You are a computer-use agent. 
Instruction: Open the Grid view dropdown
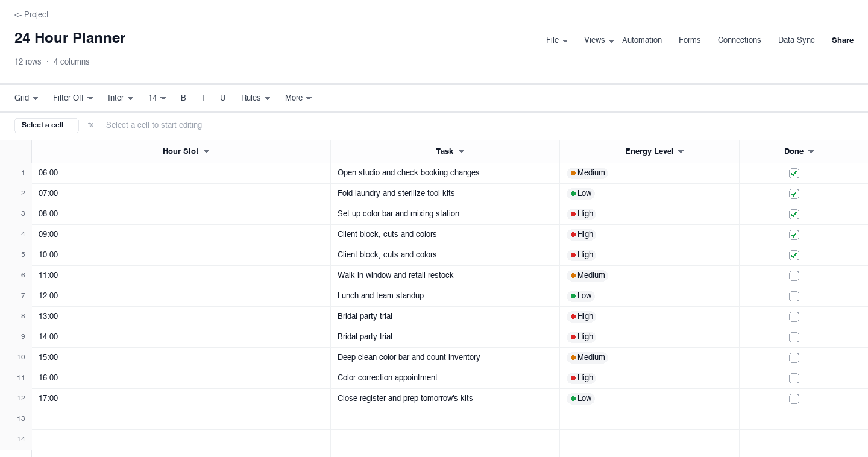[x=27, y=98]
